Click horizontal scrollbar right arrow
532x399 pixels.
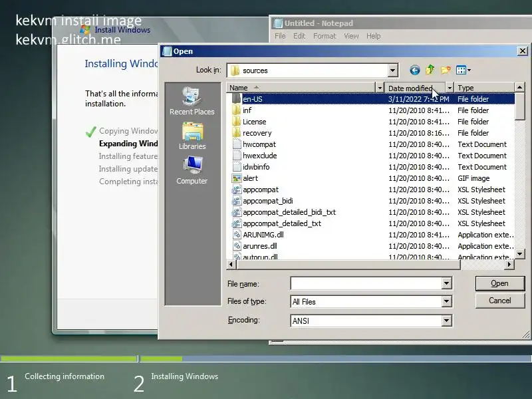509,264
